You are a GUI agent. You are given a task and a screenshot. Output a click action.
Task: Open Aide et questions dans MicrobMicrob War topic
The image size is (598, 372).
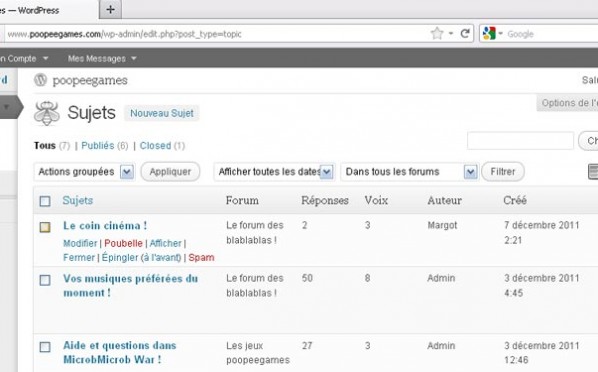(120, 353)
